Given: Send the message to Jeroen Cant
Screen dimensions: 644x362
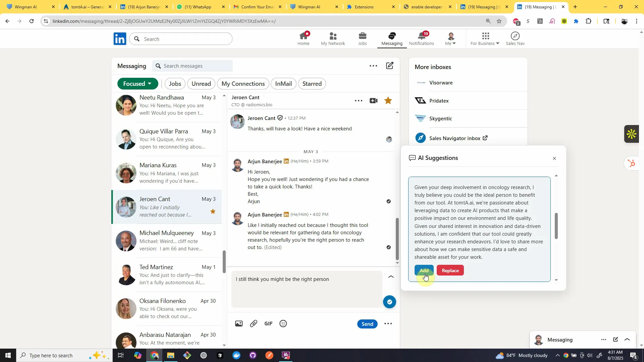Looking at the screenshot, I should pyautogui.click(x=367, y=324).
